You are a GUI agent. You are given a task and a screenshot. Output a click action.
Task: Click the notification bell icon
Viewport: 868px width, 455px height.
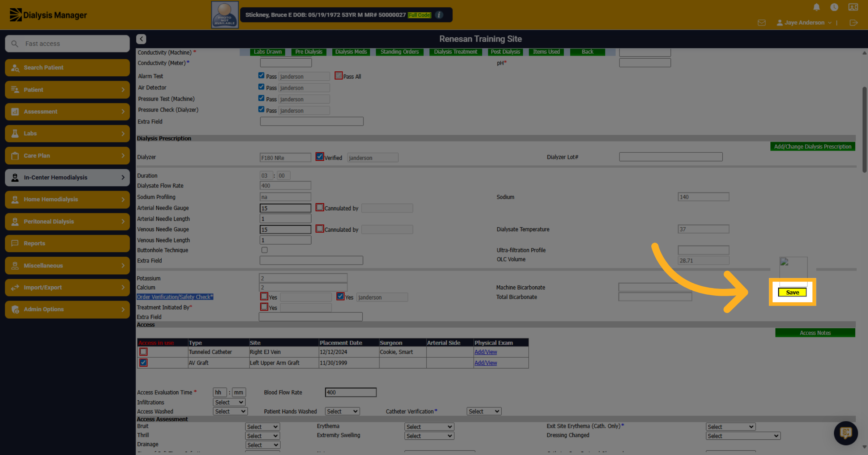pos(816,7)
